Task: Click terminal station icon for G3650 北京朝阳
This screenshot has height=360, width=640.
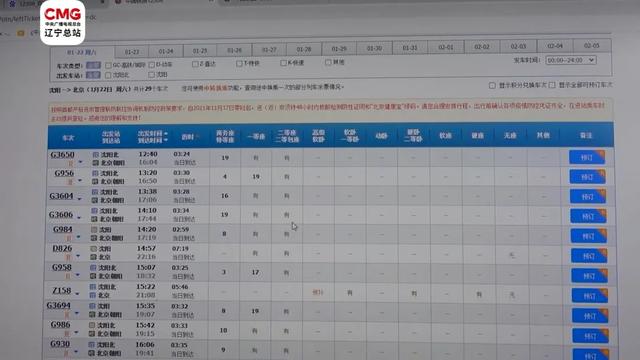Action: [x=96, y=163]
